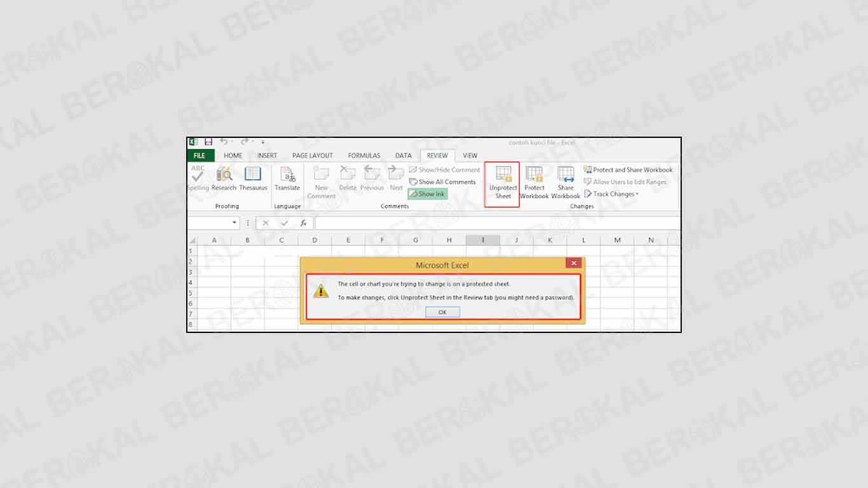This screenshot has width=868, height=488.
Task: Switch to the INSERT tab
Action: tap(267, 155)
